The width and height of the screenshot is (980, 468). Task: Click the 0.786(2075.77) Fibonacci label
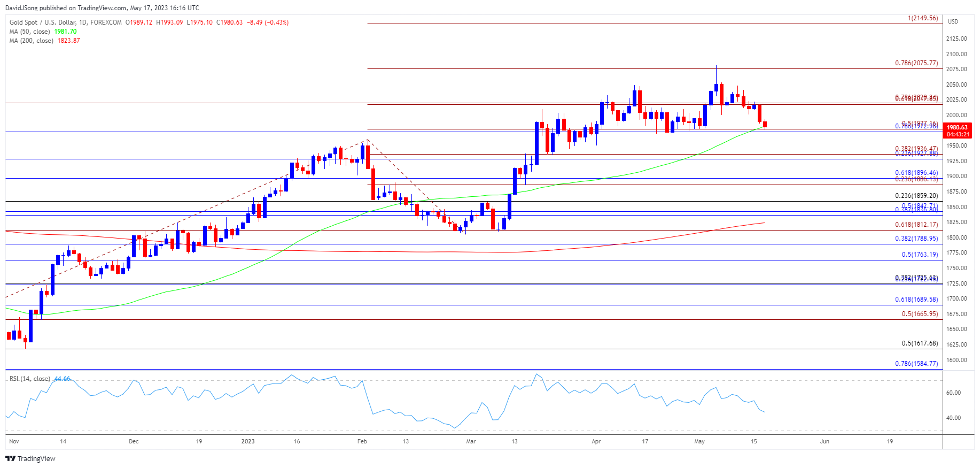tap(916, 63)
